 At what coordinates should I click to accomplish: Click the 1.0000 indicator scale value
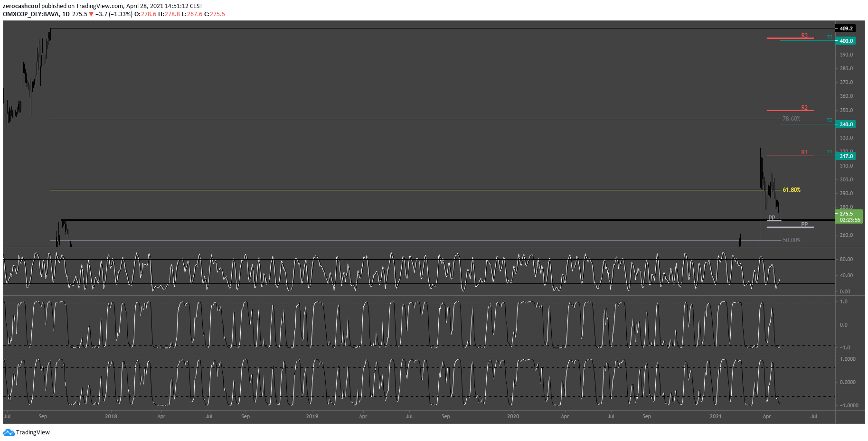848,359
